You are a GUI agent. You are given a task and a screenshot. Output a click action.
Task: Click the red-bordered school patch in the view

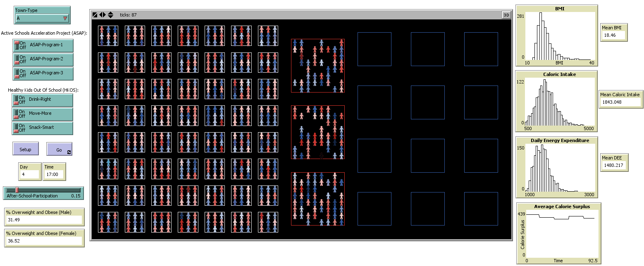point(318,66)
